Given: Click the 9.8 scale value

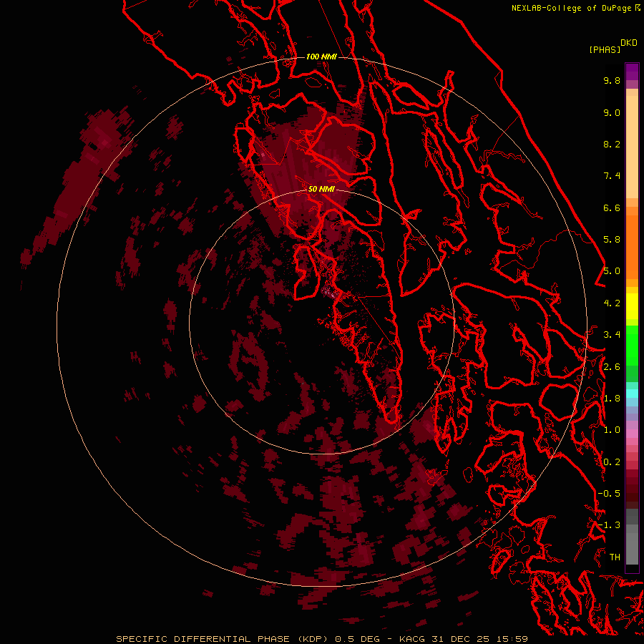Looking at the screenshot, I should coord(612,80).
